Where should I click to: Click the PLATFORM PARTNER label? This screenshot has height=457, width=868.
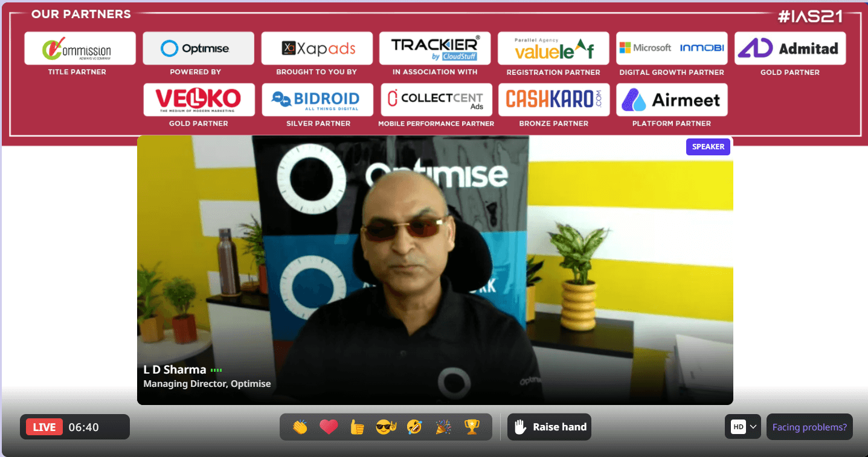click(x=672, y=123)
